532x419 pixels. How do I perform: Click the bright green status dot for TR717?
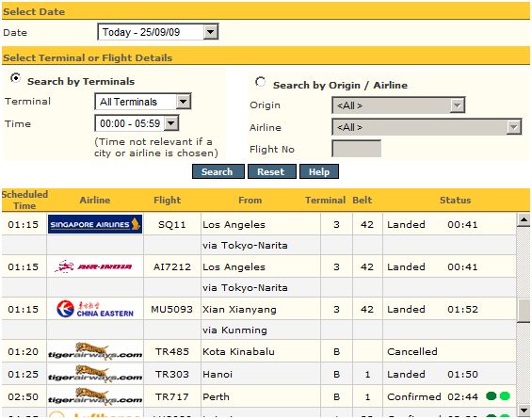pyautogui.click(x=505, y=395)
